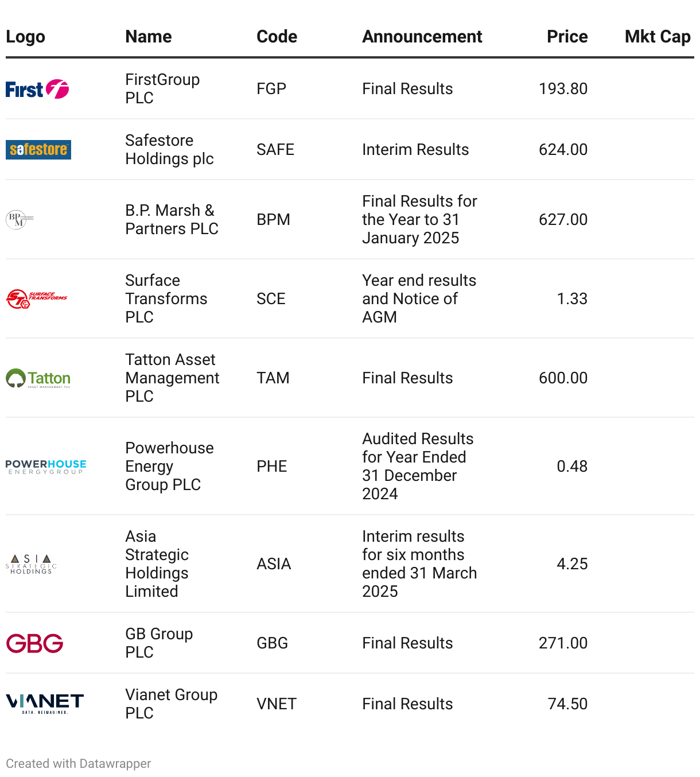The height and width of the screenshot is (777, 700).
Task: Click the Safestore logo
Action: (x=38, y=150)
